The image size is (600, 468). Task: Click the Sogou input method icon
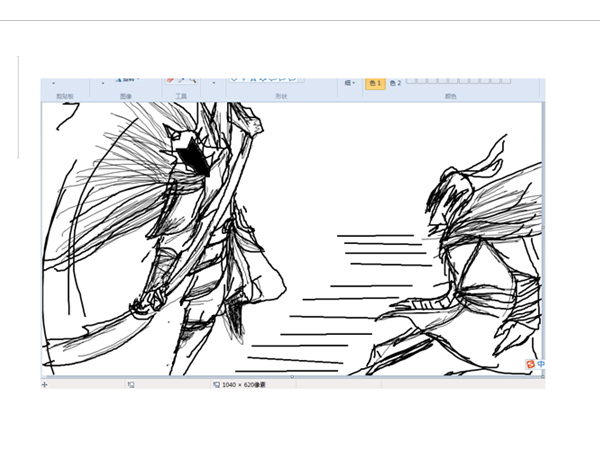(x=531, y=366)
